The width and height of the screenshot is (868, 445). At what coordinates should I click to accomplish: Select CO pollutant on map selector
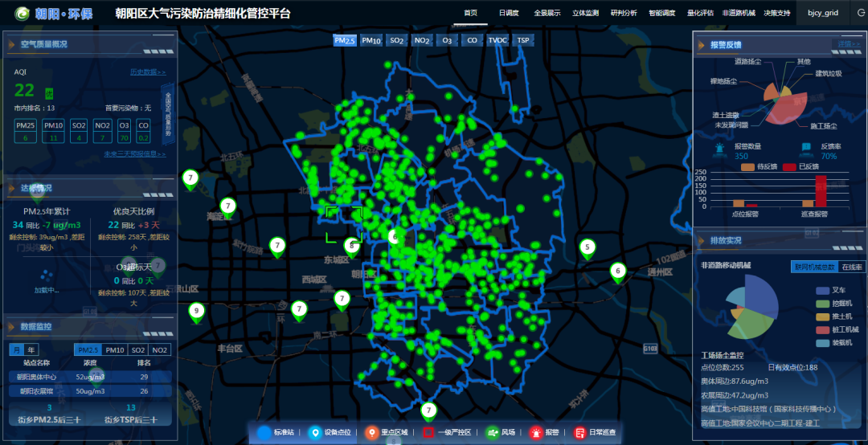(x=473, y=40)
